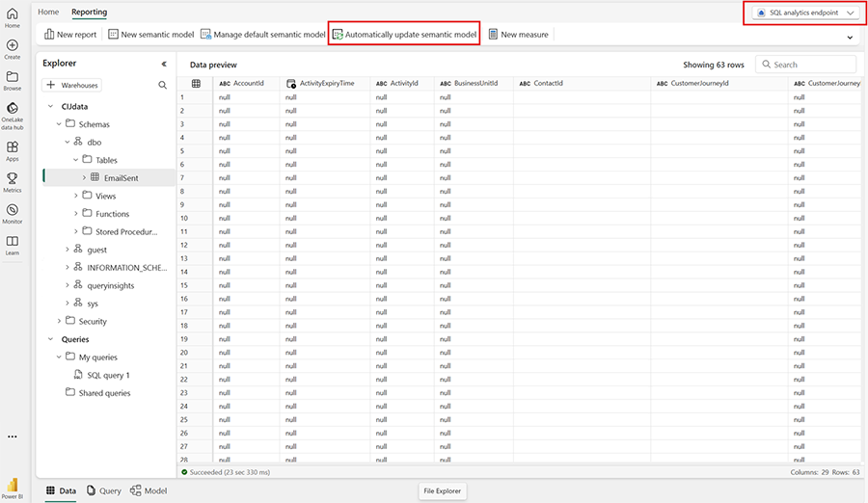This screenshot has height=503, width=868.
Task: Select the Reporting tab
Action: click(89, 12)
